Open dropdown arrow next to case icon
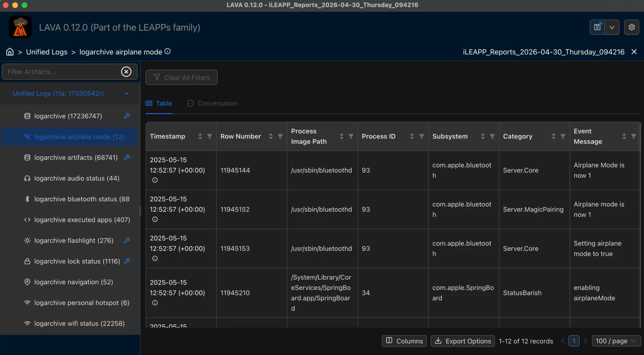Image resolution: width=644 pixels, height=355 pixels. [612, 27]
